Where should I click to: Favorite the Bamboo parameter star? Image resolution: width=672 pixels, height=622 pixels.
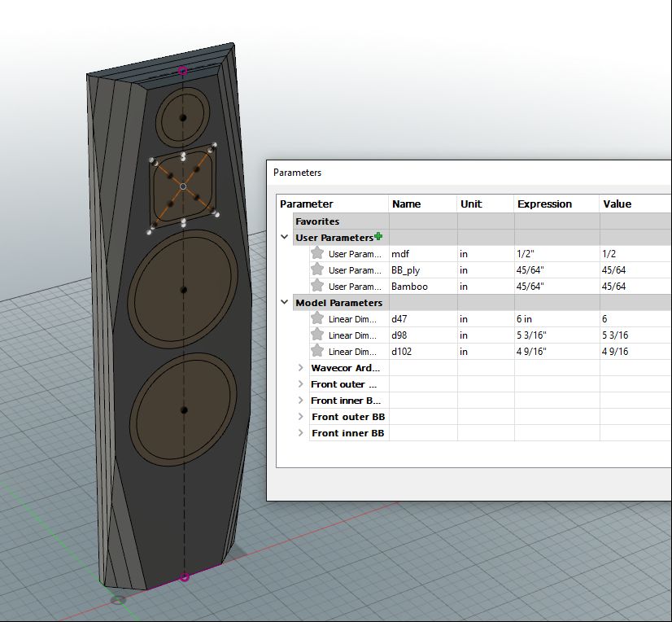(x=317, y=286)
